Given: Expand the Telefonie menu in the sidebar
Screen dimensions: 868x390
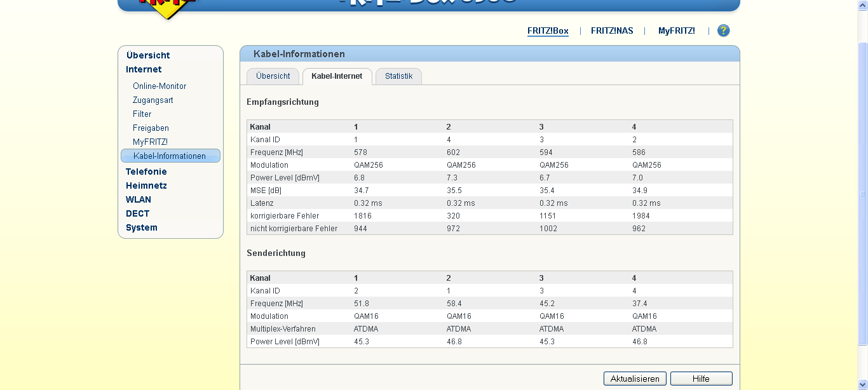Looking at the screenshot, I should [x=146, y=171].
